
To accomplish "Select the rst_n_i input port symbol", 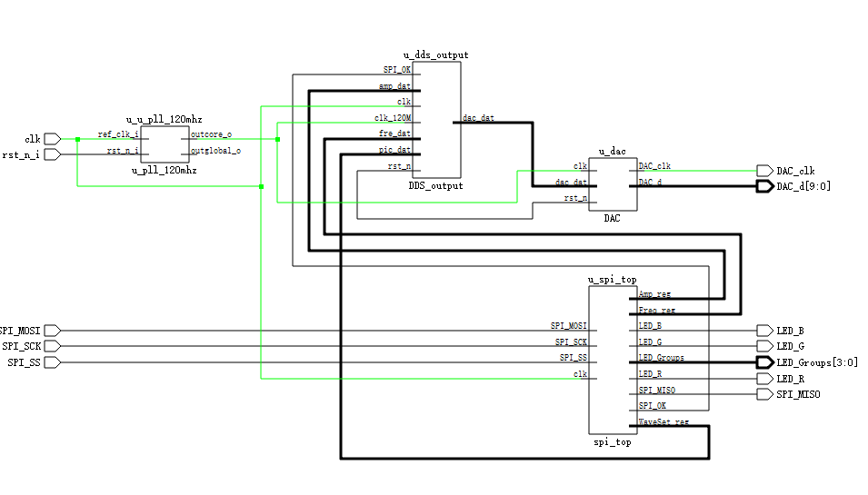I will pyautogui.click(x=53, y=154).
